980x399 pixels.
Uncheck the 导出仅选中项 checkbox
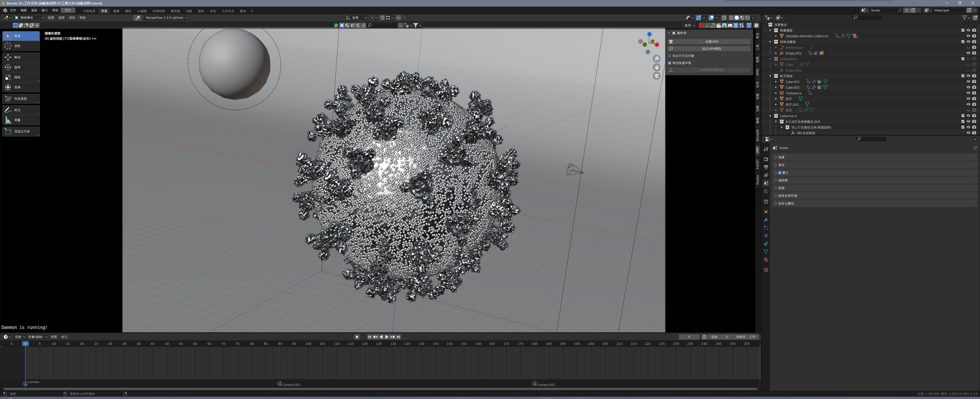coord(670,63)
